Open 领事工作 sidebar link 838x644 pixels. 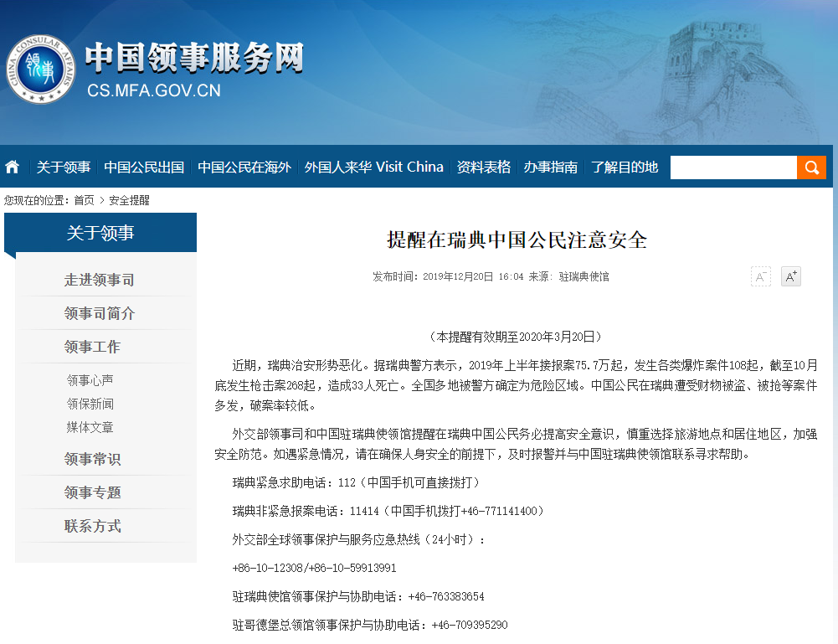[92, 347]
